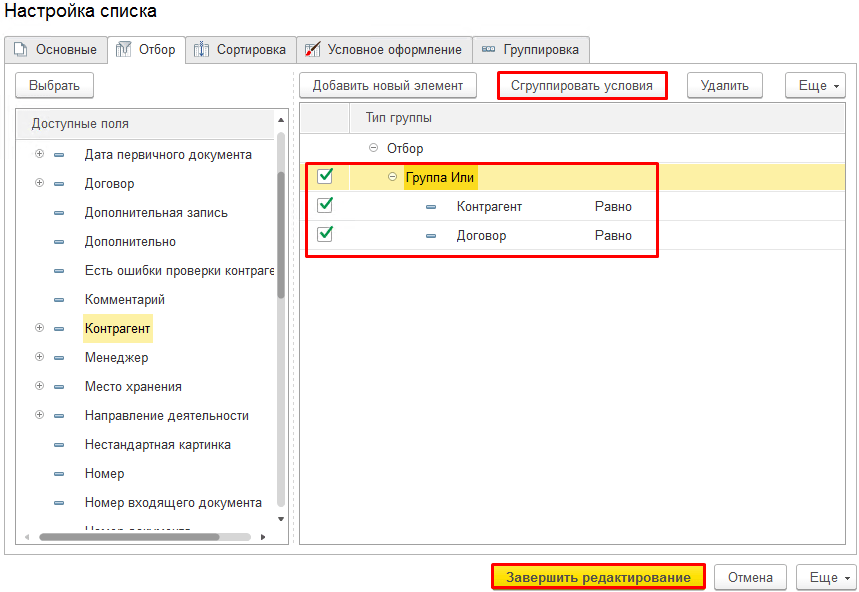
Task: Toggle the Контрагент condition checkbox
Action: click(325, 206)
